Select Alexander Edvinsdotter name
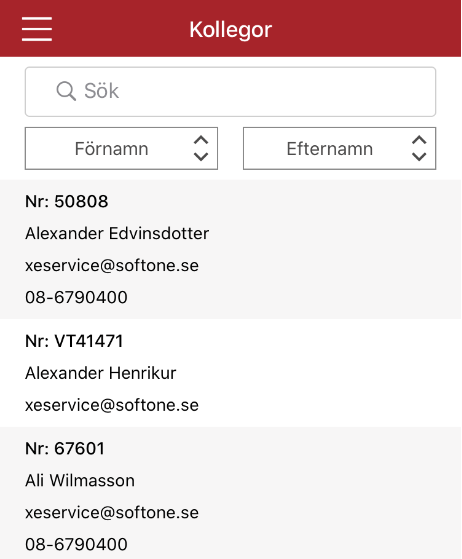Screen dimensions: 462x559 pyautogui.click(x=117, y=234)
